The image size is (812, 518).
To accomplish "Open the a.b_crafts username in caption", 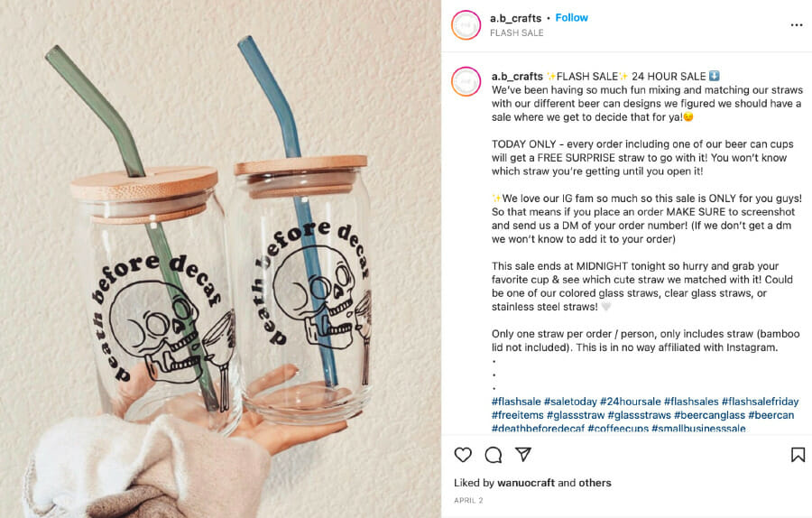I will [517, 77].
